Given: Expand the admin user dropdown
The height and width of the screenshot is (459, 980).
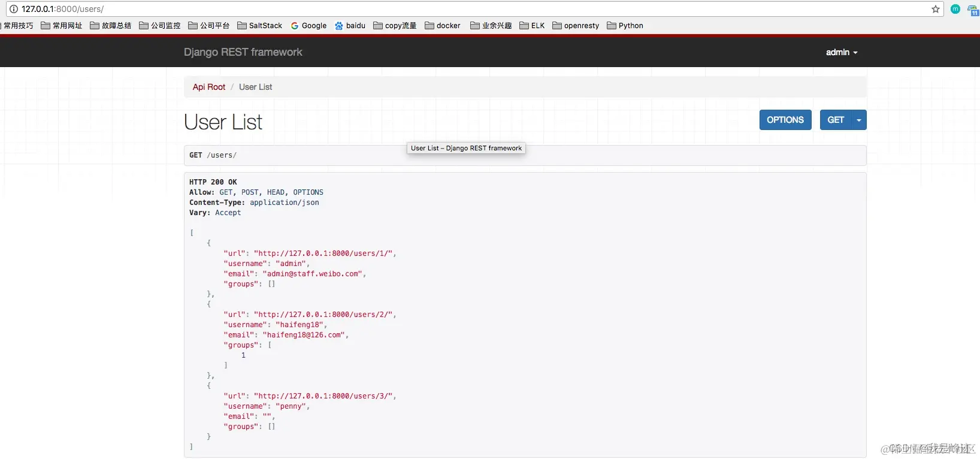Looking at the screenshot, I should coord(842,52).
